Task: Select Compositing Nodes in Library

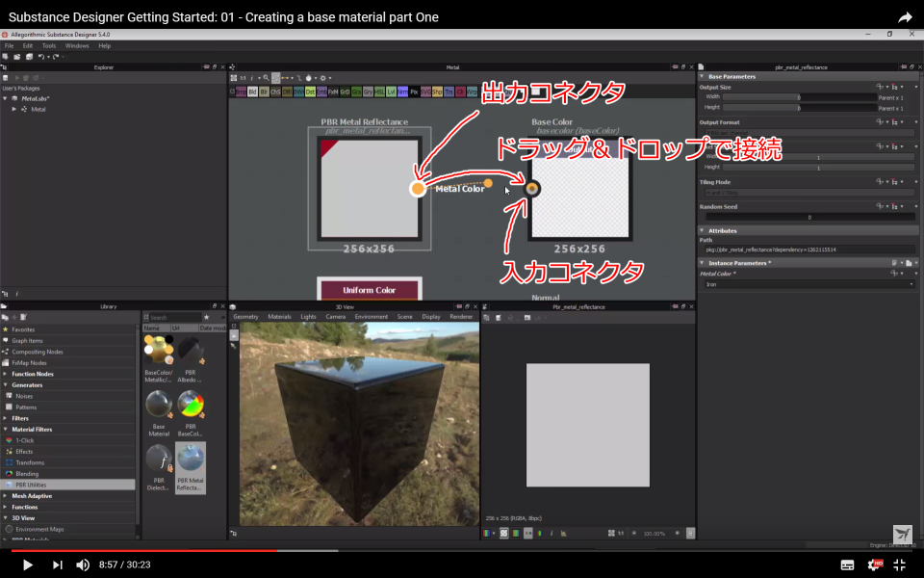Action: point(38,352)
